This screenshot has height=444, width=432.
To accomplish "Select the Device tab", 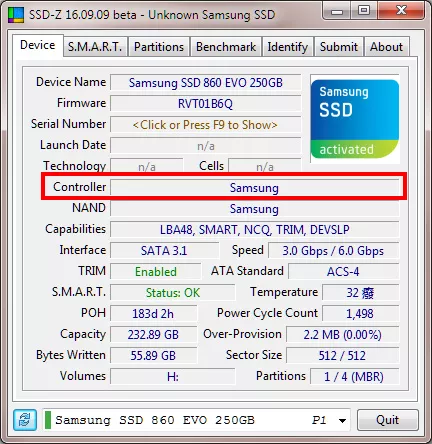I will 38,45.
